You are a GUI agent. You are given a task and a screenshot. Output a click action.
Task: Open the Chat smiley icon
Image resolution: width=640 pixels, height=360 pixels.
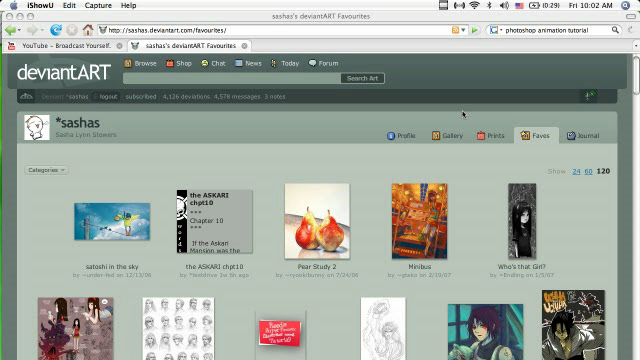coord(204,63)
